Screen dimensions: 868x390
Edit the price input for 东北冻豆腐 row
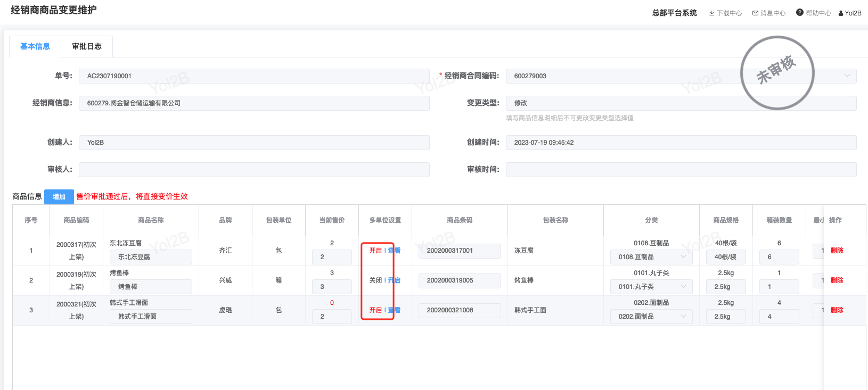(332, 257)
